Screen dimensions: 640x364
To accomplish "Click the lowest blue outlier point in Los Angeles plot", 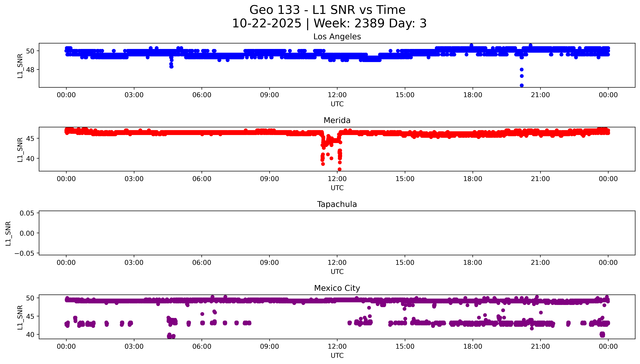I will [522, 85].
